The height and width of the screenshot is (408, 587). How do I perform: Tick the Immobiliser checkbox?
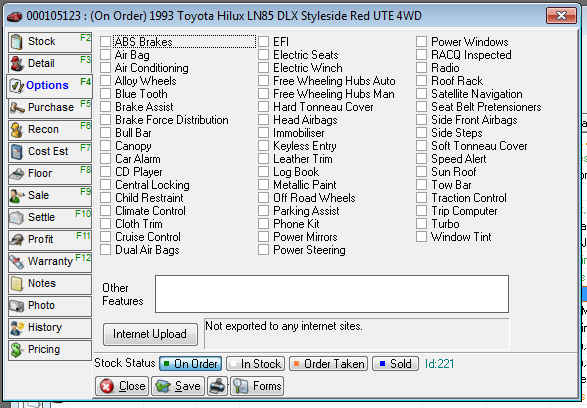coord(264,133)
